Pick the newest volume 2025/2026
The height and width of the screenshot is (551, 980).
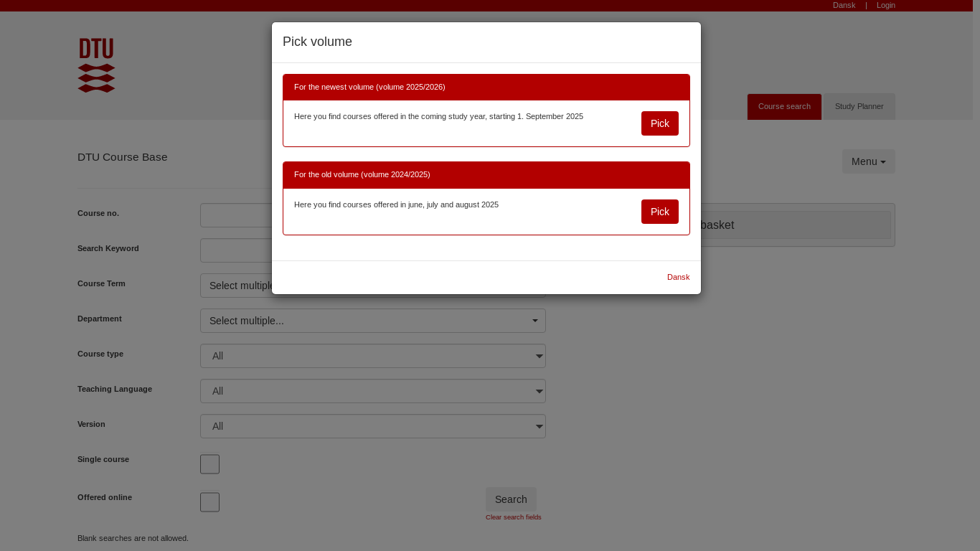[x=660, y=123]
